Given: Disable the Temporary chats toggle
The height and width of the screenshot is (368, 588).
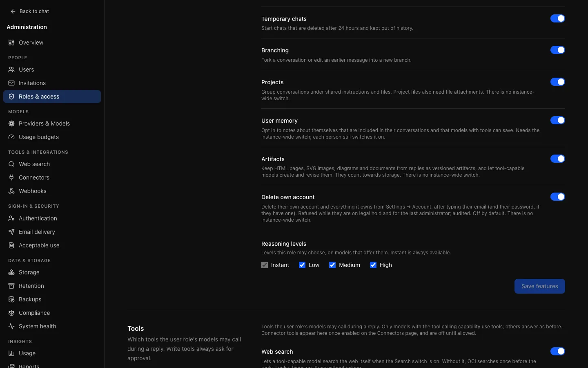Looking at the screenshot, I should pyautogui.click(x=557, y=18).
